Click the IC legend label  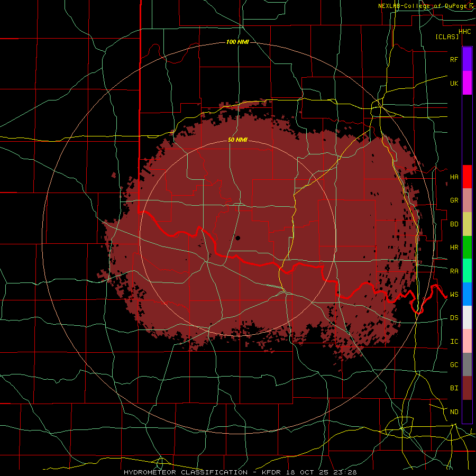[454, 342]
